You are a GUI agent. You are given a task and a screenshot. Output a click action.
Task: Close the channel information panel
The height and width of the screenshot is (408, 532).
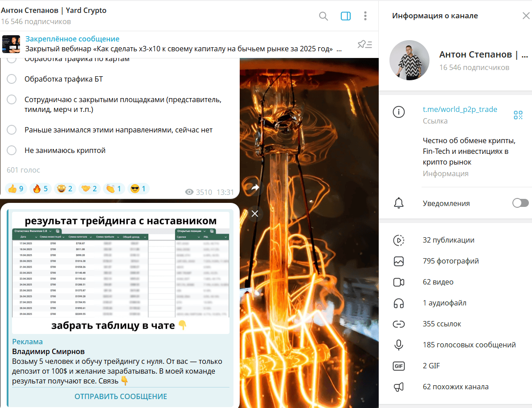[x=526, y=16]
